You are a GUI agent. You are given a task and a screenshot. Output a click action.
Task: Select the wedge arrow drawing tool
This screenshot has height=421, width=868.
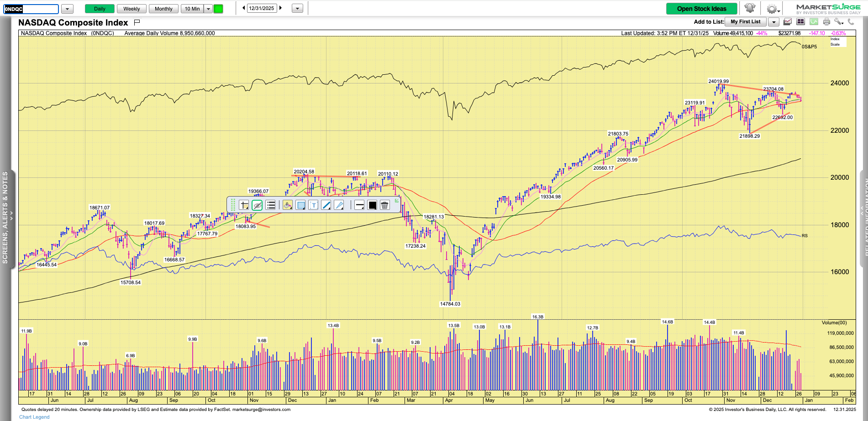pyautogui.click(x=339, y=205)
